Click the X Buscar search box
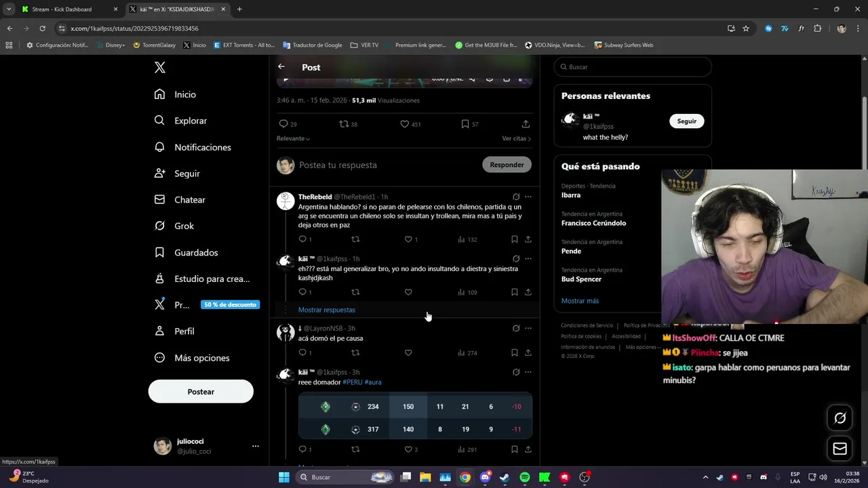Screen dimensions: 868x488 [x=633, y=67]
